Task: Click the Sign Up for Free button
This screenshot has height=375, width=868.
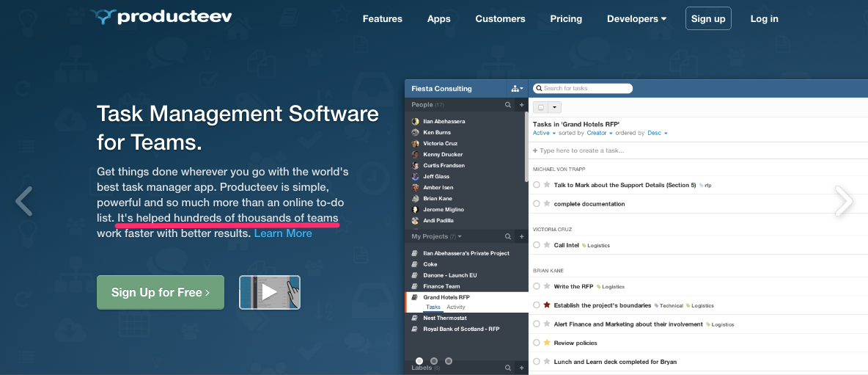Action: (x=161, y=293)
